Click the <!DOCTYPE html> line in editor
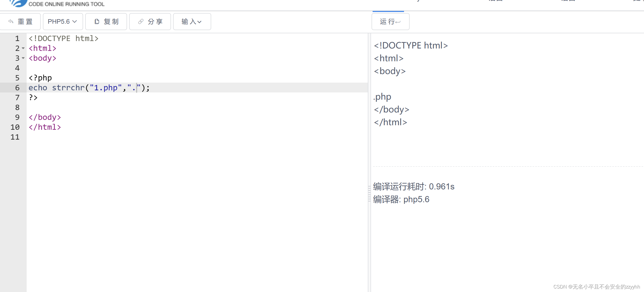Screen dimensions: 644x292 pyautogui.click(x=63, y=38)
